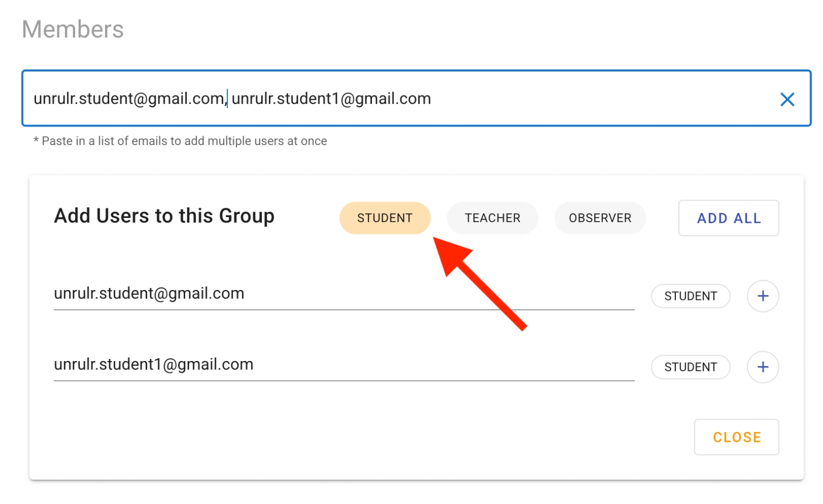Click the CLOSE button
The image size is (823, 504).
[736, 437]
